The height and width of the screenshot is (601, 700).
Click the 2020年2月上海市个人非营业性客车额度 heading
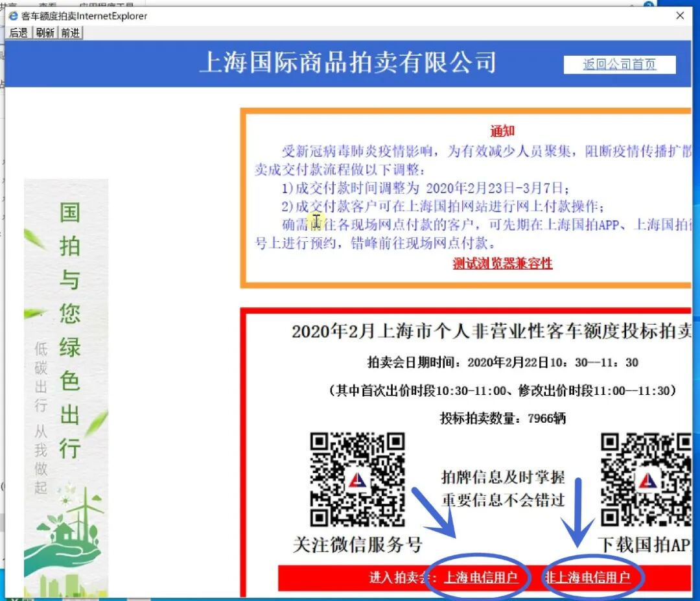pos(491,331)
